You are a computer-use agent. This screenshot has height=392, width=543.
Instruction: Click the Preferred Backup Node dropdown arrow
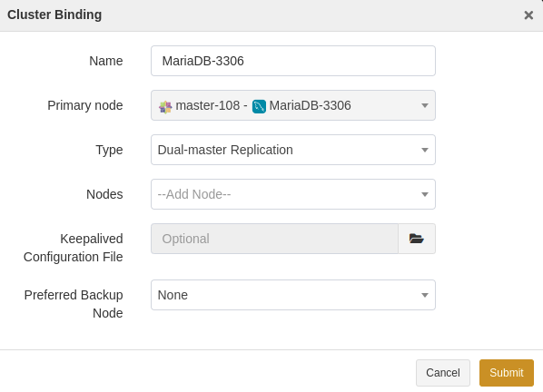coord(425,295)
